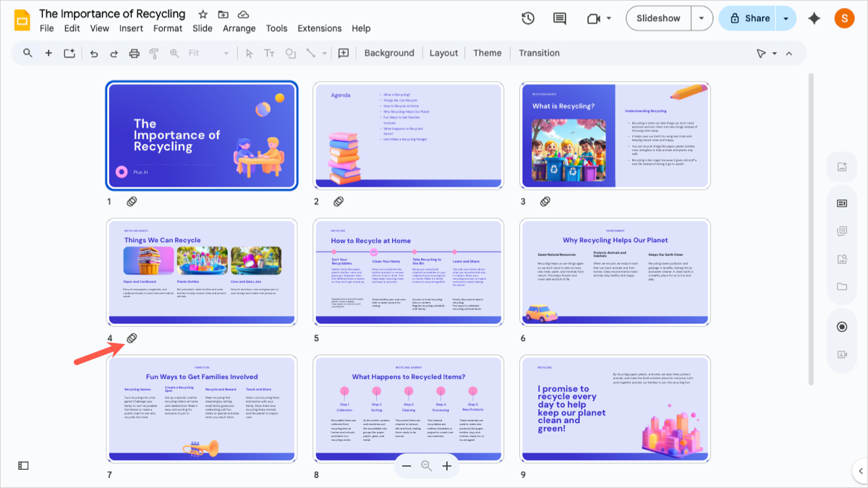Click link icon under slide 2
Screen dimensions: 868x488
338,202
